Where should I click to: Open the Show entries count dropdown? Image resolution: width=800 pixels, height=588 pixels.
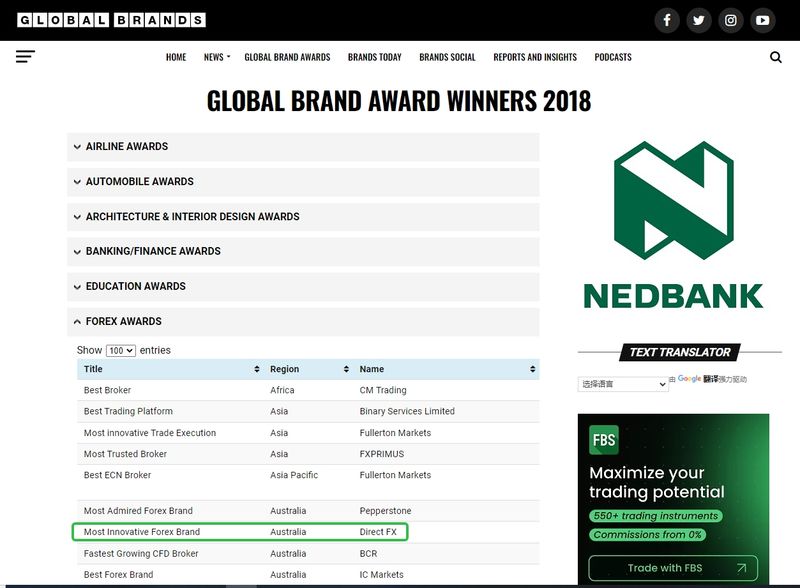(121, 351)
